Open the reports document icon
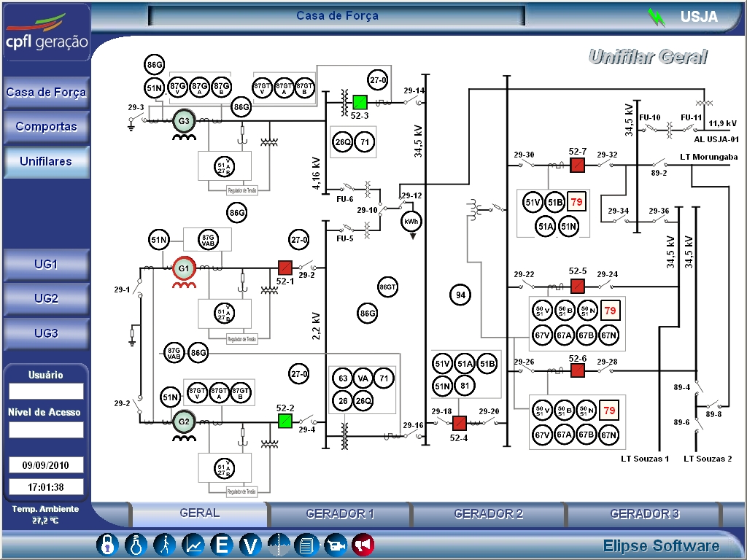 307,545
